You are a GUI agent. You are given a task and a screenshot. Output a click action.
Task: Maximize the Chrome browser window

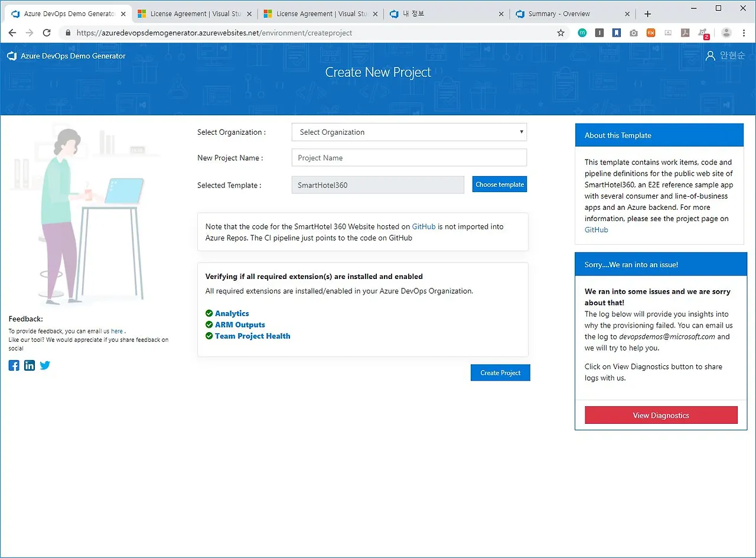click(718, 8)
